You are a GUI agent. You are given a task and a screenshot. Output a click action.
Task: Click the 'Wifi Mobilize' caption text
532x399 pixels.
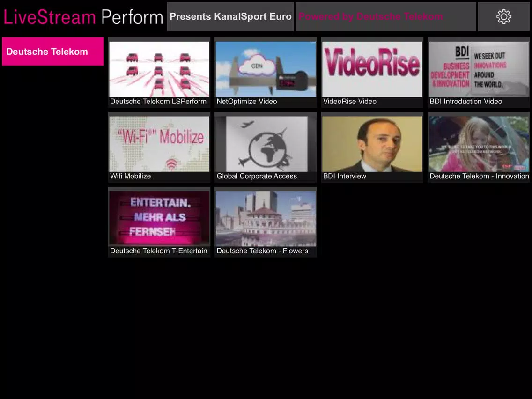coord(130,176)
